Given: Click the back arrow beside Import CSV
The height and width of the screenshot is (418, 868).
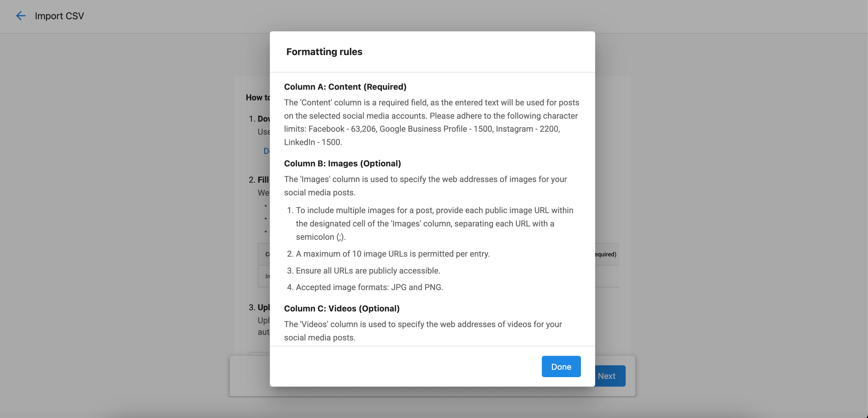Looking at the screenshot, I should pyautogui.click(x=20, y=16).
